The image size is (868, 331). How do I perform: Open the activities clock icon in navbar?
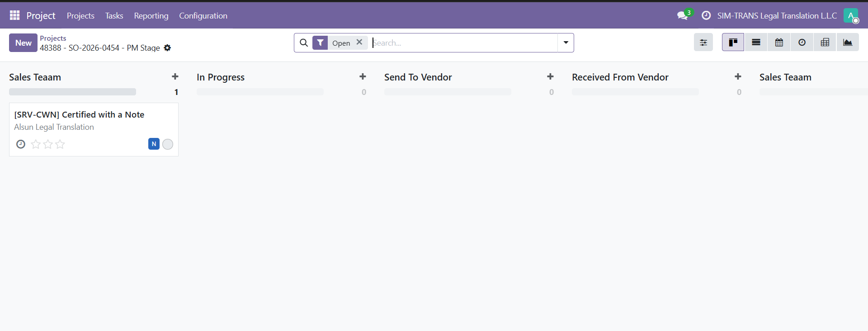point(706,15)
